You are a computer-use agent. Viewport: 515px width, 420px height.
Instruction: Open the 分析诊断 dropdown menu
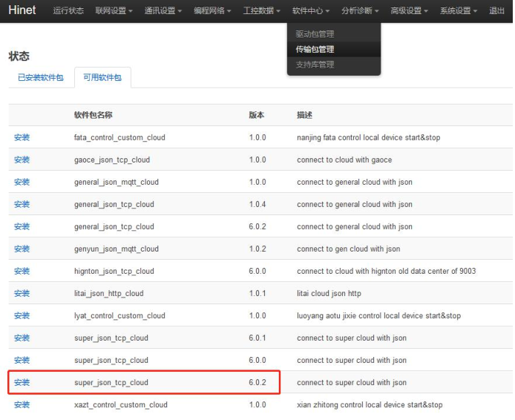(x=360, y=11)
